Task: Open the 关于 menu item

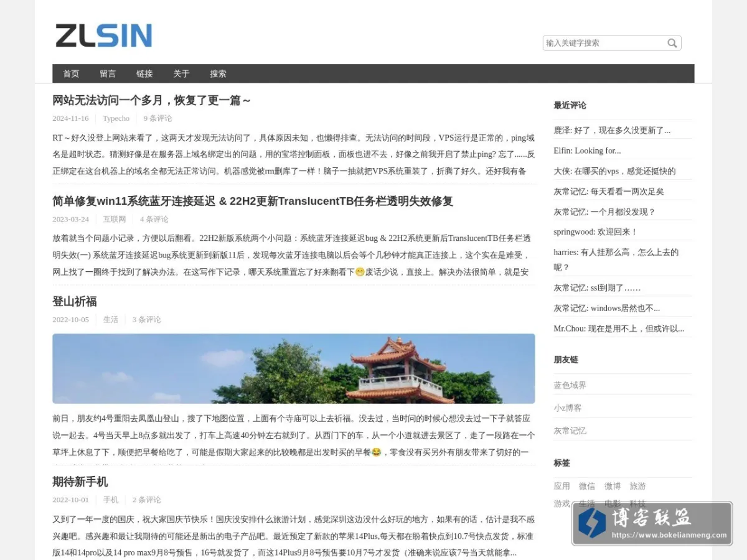Action: (x=181, y=73)
